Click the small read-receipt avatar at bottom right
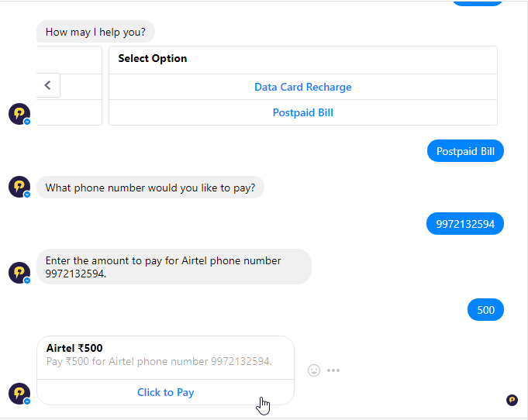Viewport: 528px width, 420px height. pyautogui.click(x=512, y=400)
